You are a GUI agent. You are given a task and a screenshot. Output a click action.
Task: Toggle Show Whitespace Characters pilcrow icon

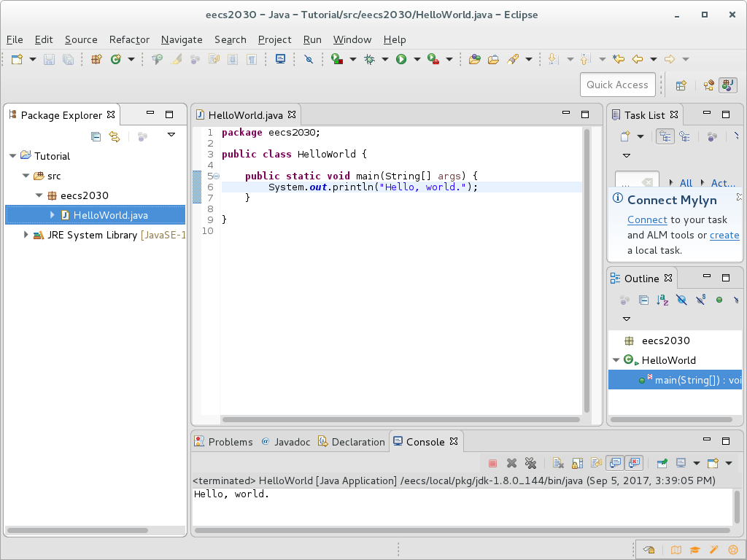coord(252,59)
